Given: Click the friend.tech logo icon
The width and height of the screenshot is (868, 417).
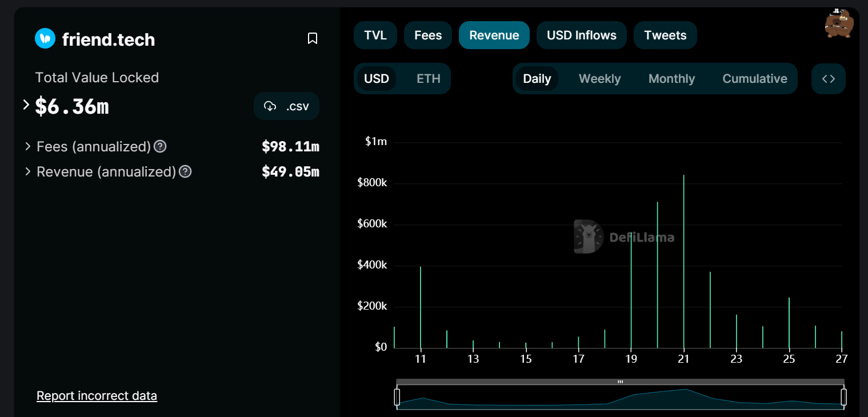Looking at the screenshot, I should coord(45,39).
